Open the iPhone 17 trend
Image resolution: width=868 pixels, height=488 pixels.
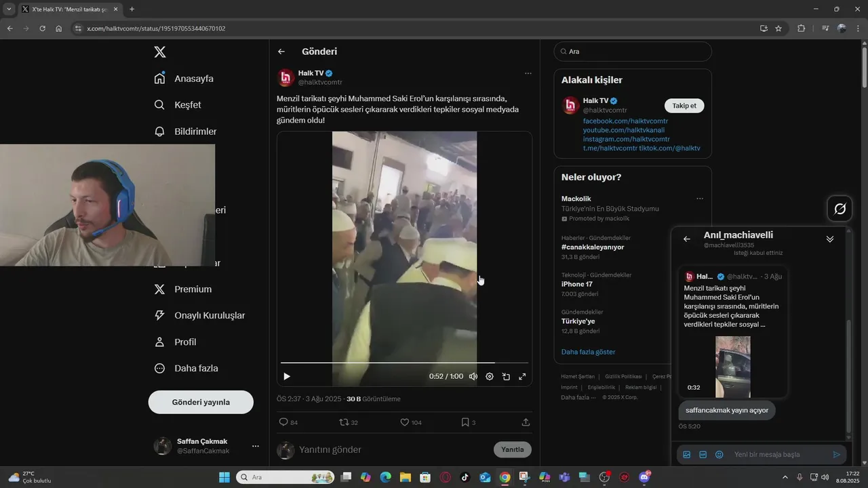577,285
